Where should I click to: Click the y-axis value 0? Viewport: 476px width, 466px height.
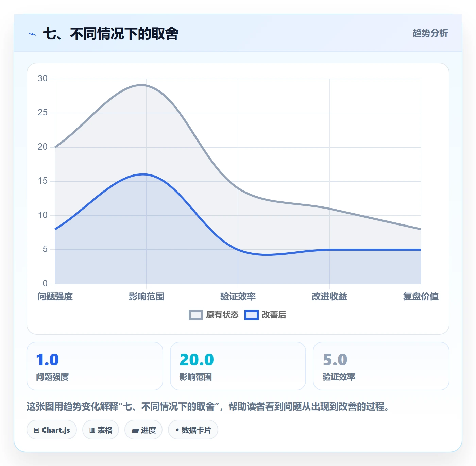(45, 284)
